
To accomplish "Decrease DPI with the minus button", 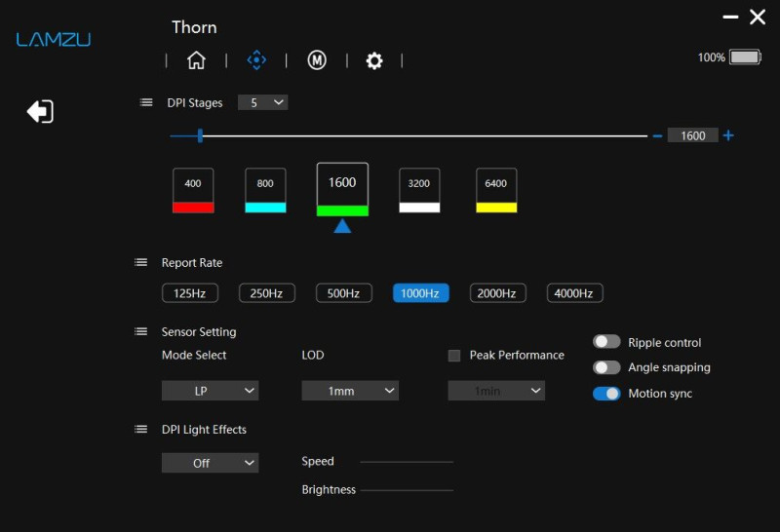I will coord(657,135).
